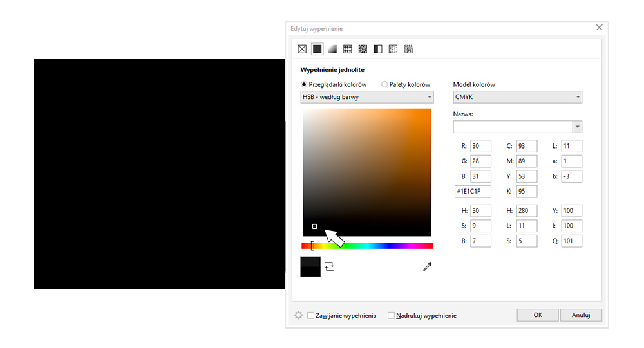Expand the CMYK color model dropdown
644x348 pixels.
pyautogui.click(x=517, y=97)
